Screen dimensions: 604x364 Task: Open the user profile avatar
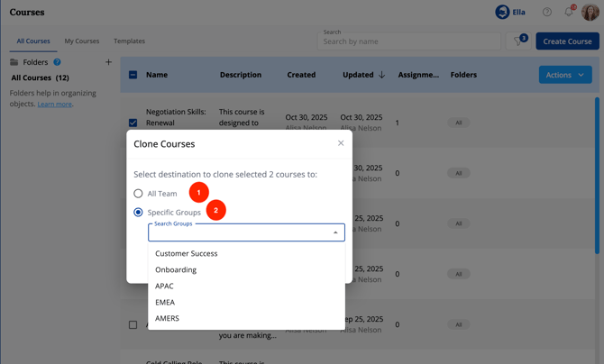pos(590,13)
